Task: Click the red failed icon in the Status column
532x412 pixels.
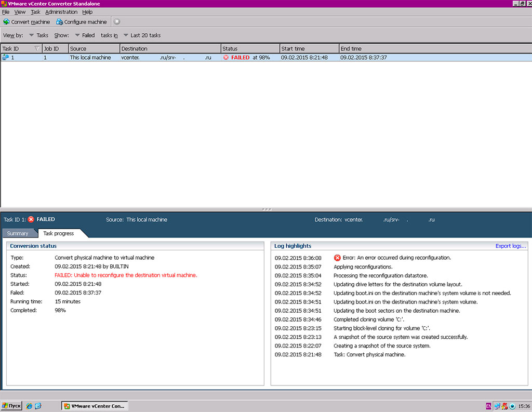Action: [226, 57]
